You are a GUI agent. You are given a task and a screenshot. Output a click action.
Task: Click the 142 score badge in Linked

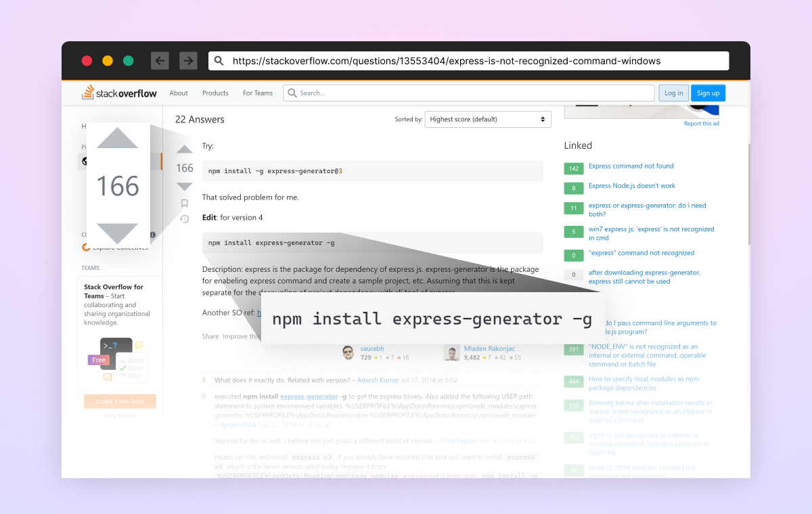(573, 168)
